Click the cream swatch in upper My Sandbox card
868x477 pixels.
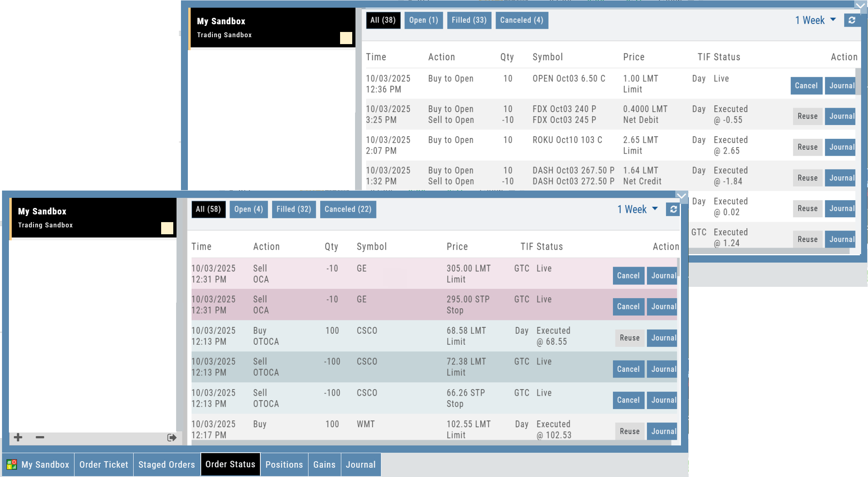(x=346, y=38)
